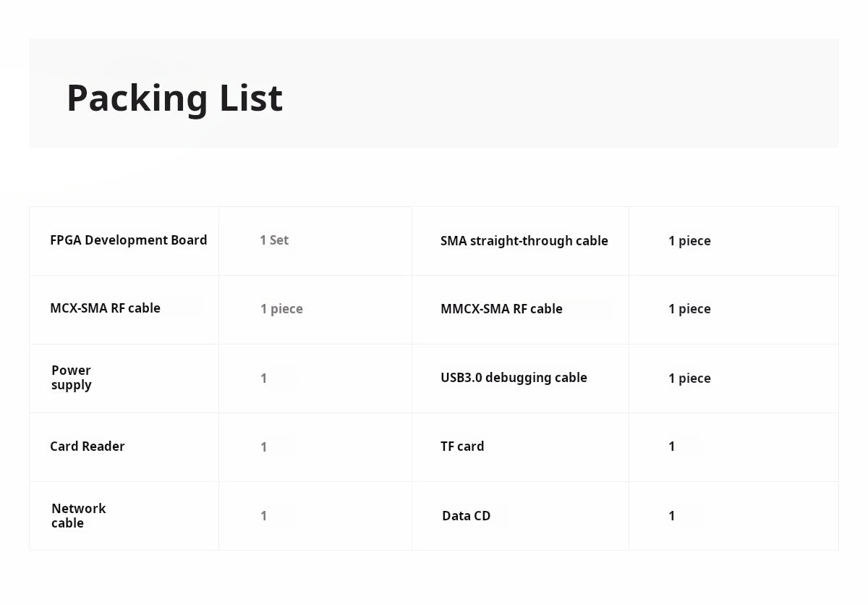Viewport: 868px width, 605px height.
Task: Select the TF card label
Action: 462,447
